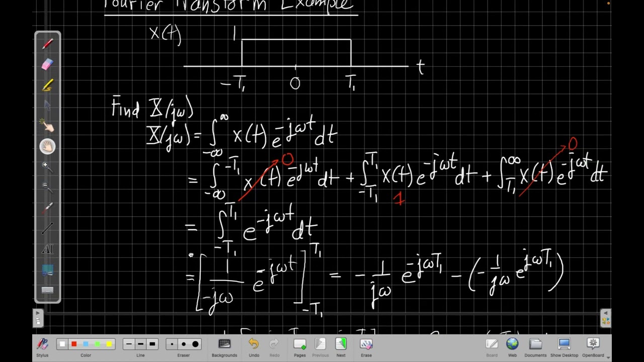The height and width of the screenshot is (362, 644).
Task: Go to the Next page
Action: pyautogui.click(x=341, y=347)
